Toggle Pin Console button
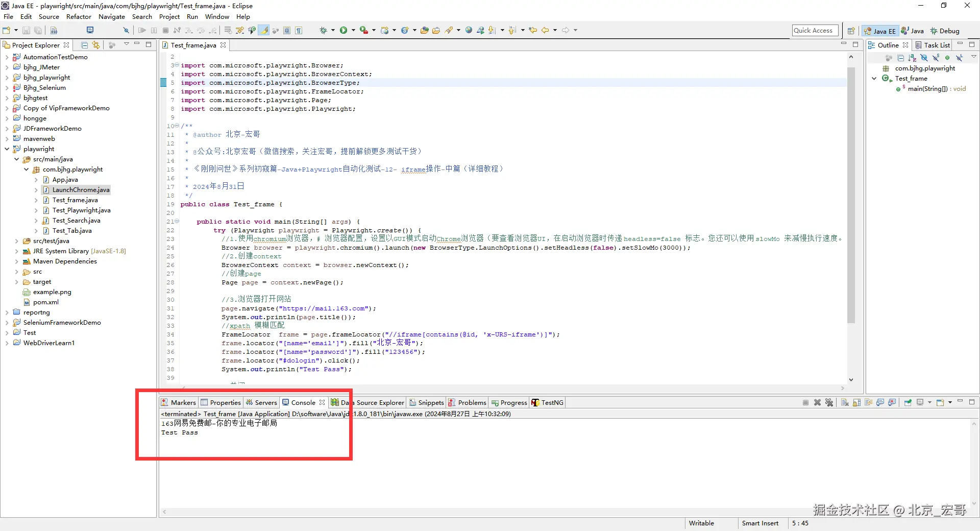 908,402
